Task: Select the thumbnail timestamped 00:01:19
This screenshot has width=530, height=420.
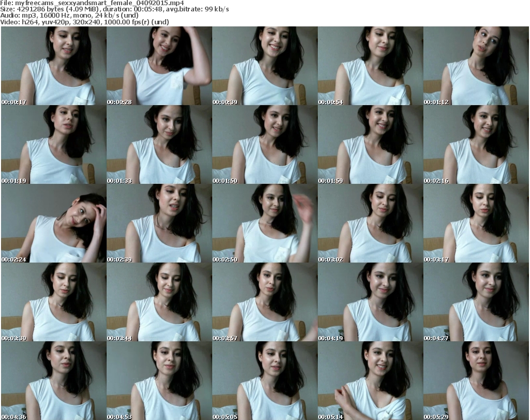Action: (x=54, y=144)
